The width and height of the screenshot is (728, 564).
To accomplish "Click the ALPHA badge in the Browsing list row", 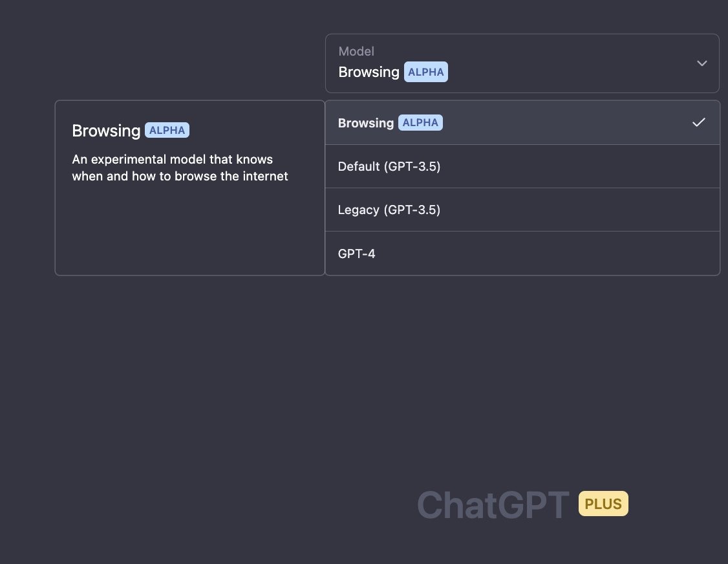I will 420,123.
